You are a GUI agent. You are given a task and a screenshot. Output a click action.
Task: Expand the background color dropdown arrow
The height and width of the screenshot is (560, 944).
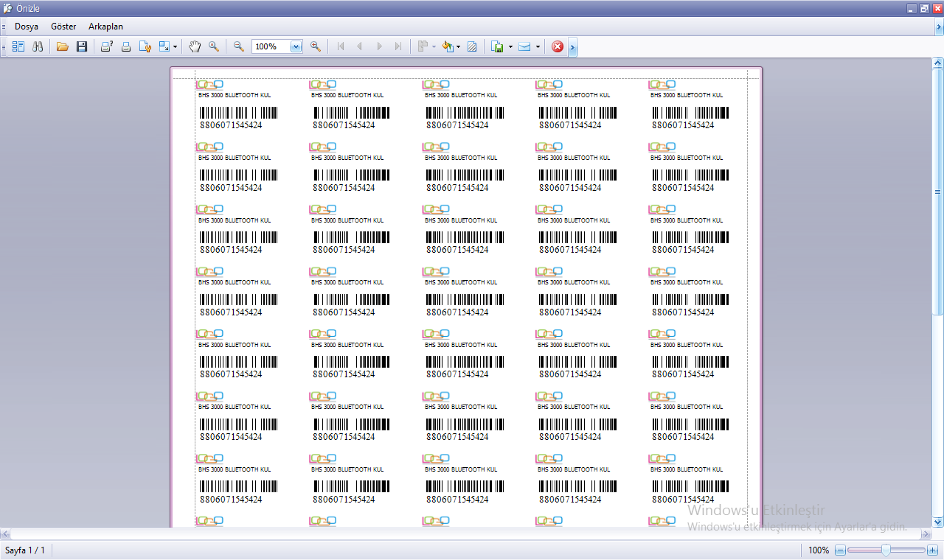tap(458, 46)
